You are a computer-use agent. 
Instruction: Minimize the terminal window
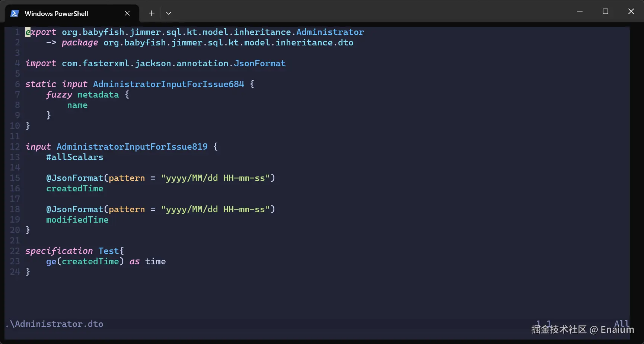click(x=580, y=12)
